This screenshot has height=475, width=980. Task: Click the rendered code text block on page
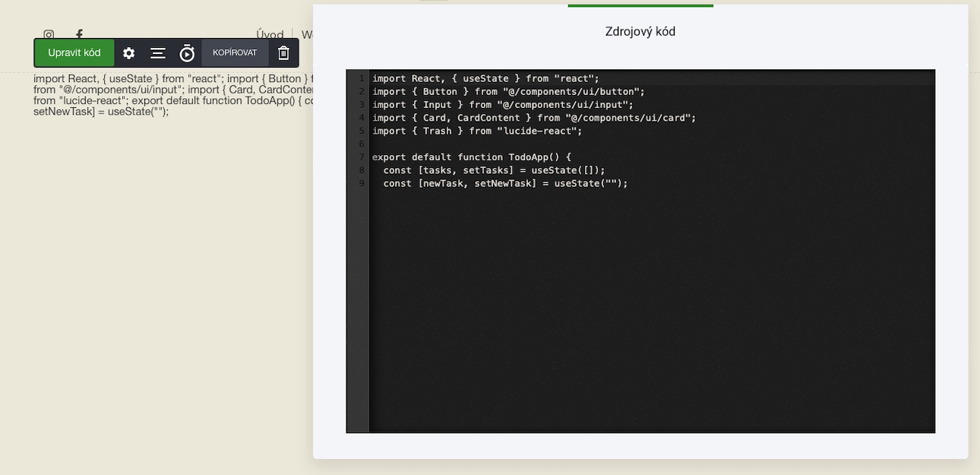click(173, 94)
